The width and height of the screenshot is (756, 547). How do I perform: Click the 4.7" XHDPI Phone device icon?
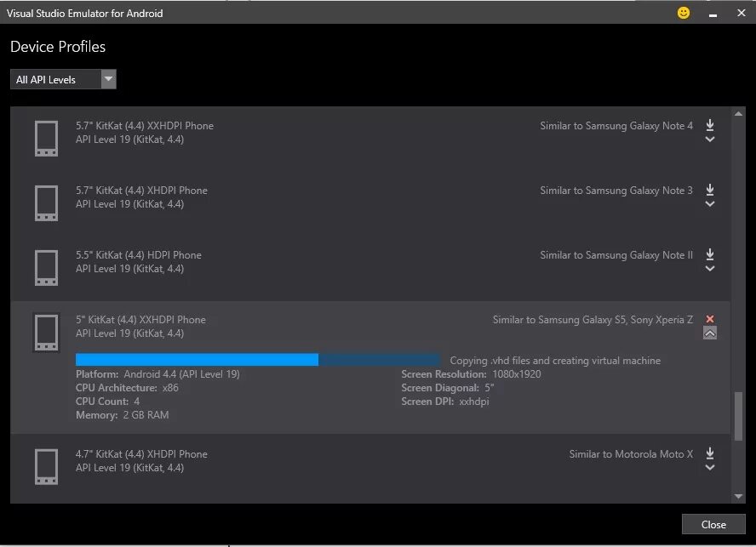(x=46, y=466)
